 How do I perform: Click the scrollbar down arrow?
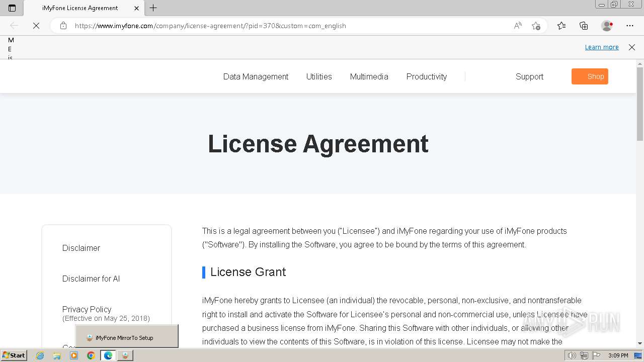(640, 343)
